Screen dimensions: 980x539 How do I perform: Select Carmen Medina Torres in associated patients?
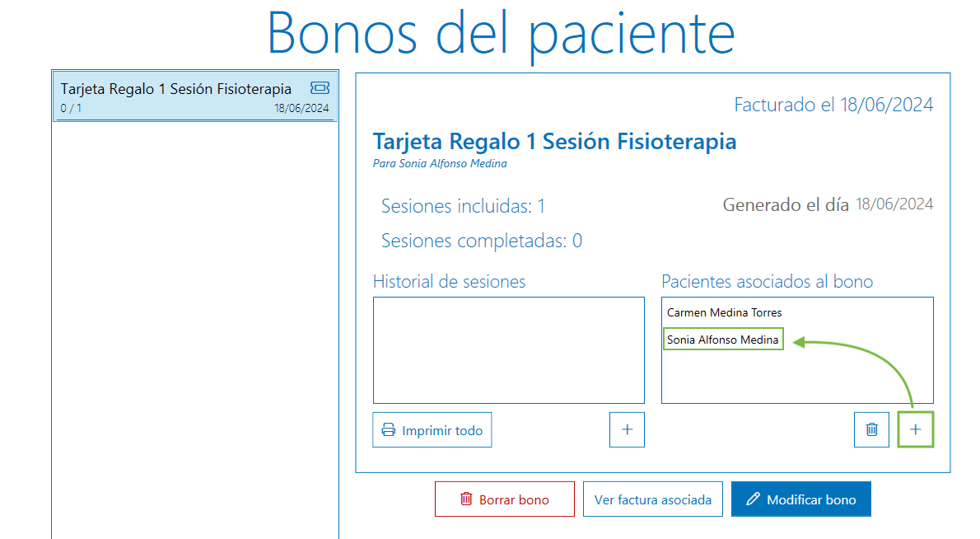[x=724, y=313]
